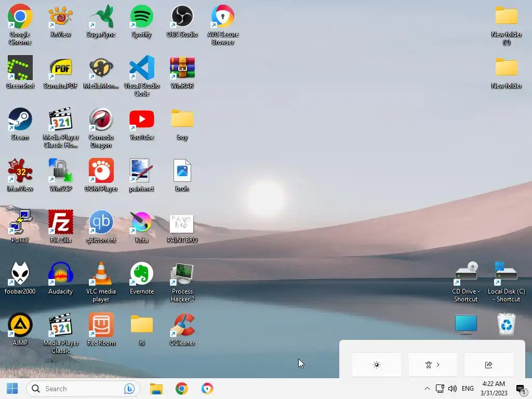Select the Krita desktop icon
Image resolution: width=532 pixels, height=399 pixels.
pyautogui.click(x=141, y=227)
